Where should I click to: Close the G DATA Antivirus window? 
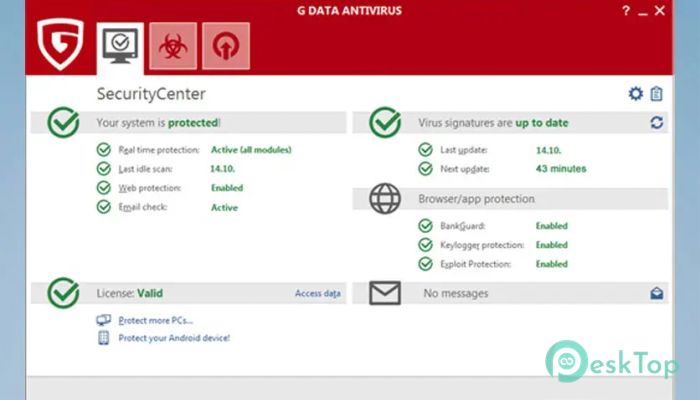click(x=660, y=10)
